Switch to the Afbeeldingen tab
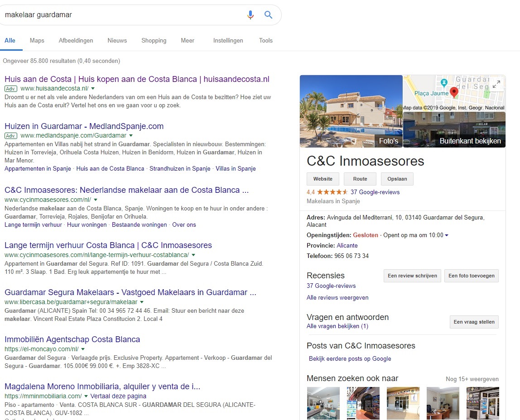Viewport: 520px width, 420px height. pyautogui.click(x=76, y=40)
